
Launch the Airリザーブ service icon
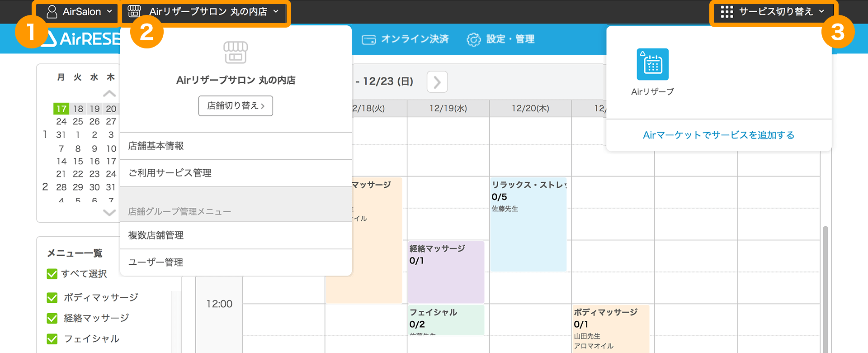(653, 64)
